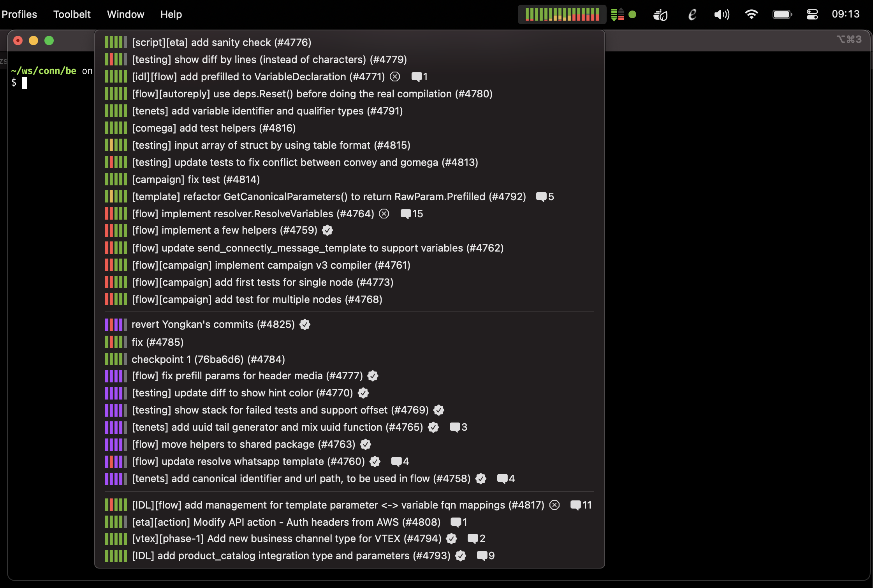Viewport: 873px width, 588px height.
Task: Click the stacked bars icon beside the green dot
Action: click(617, 15)
